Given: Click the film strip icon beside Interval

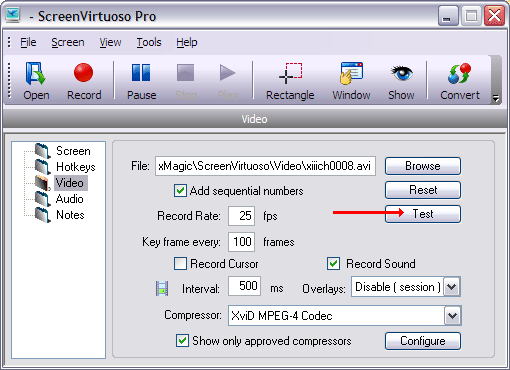Looking at the screenshot, I should pyautogui.click(x=162, y=288).
